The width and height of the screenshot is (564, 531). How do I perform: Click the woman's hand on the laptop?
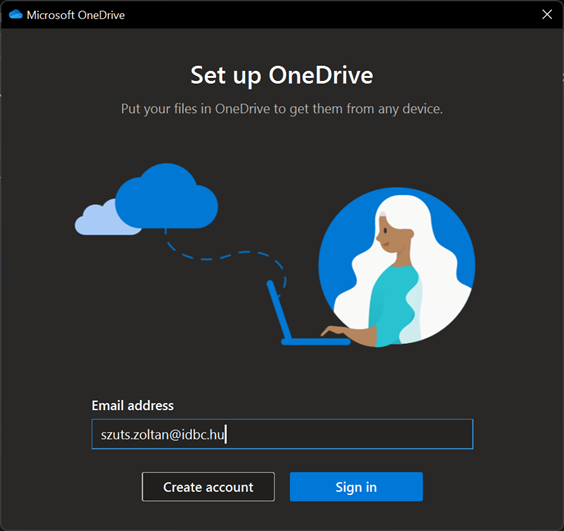click(335, 331)
